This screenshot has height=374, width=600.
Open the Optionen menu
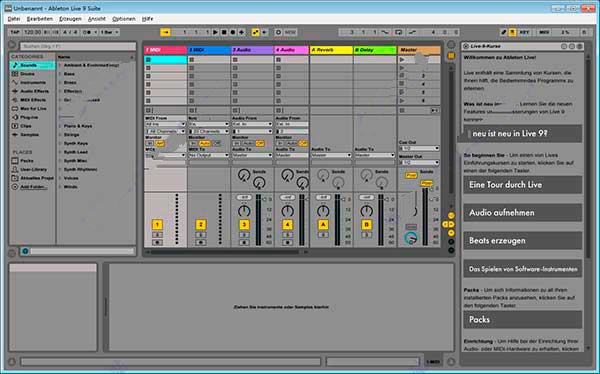pyautogui.click(x=124, y=19)
